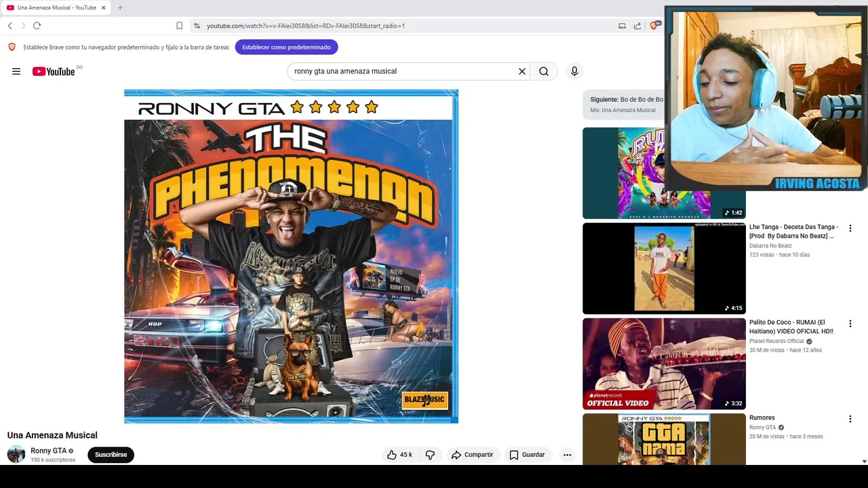
Task: Click '20 M de vistas · hace 3 meses'
Action: [786, 436]
